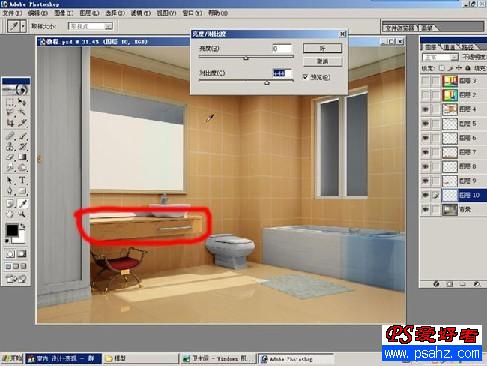Click the 亮度 brightness value field
This screenshot has height=366, width=487.
point(282,49)
